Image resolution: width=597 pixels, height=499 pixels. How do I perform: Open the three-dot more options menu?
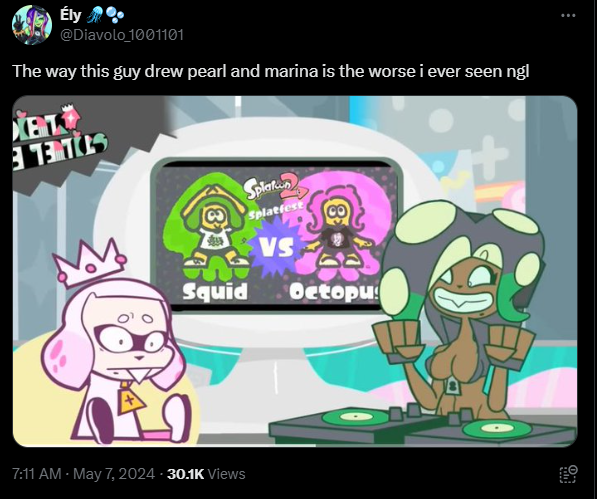568,15
